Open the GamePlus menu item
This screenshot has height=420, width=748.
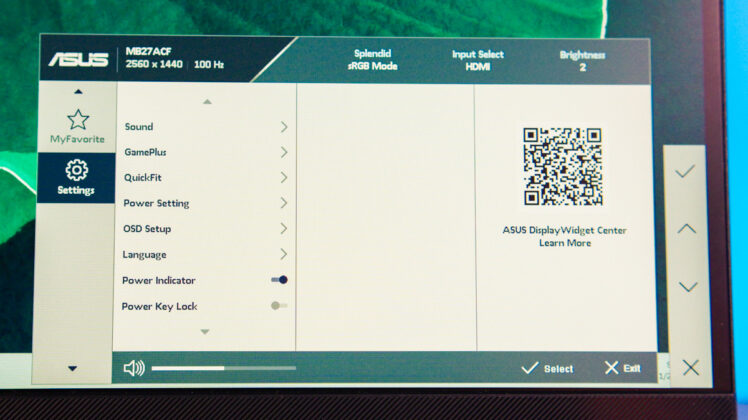(206, 152)
